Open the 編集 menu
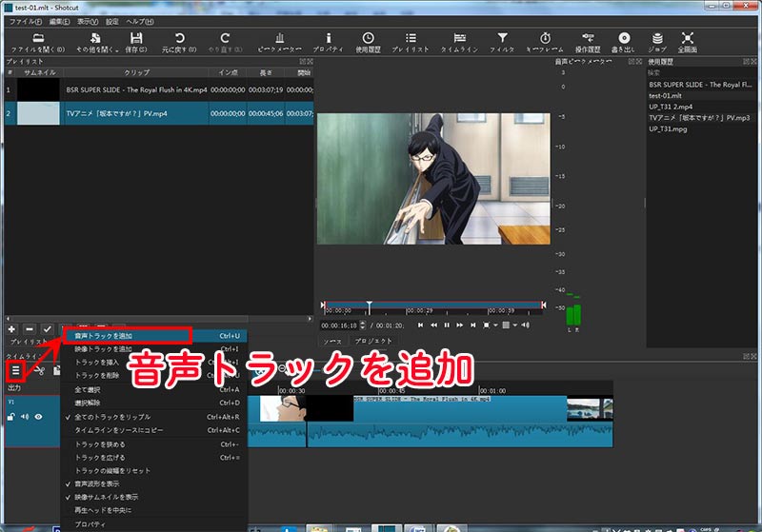 (59, 21)
